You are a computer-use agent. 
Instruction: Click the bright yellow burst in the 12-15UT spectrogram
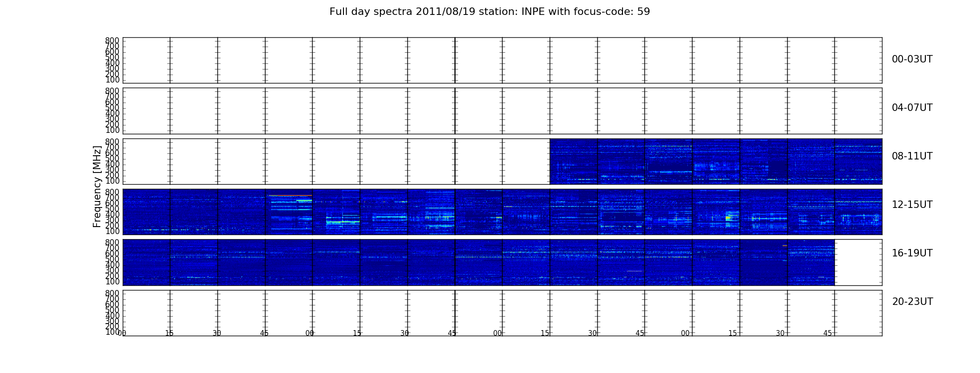(x=728, y=218)
